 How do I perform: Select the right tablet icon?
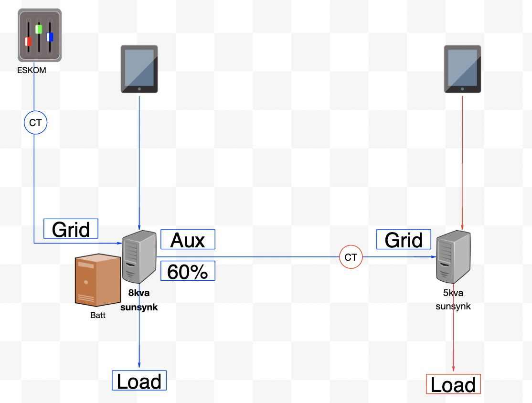coord(462,69)
